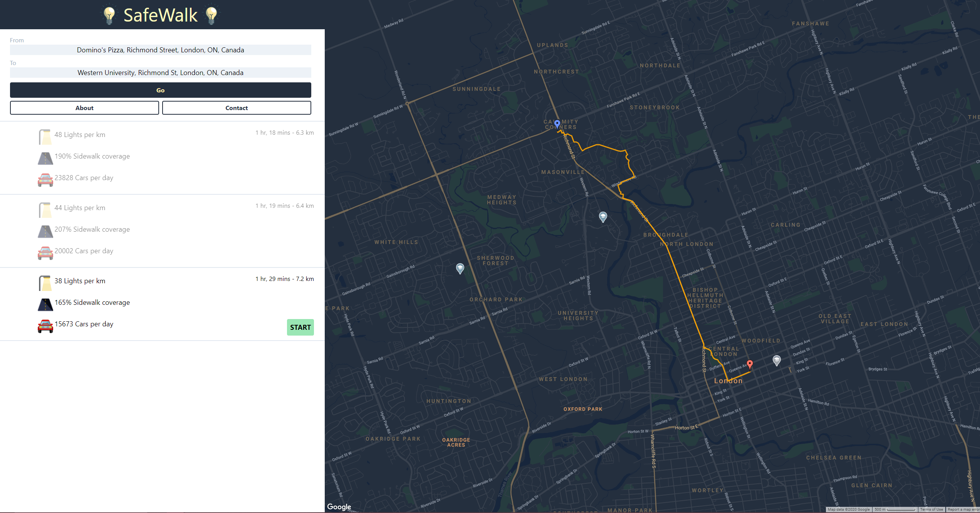The height and width of the screenshot is (513, 980).
Task: Click the sidewalk icon next to 207% coverage
Action: [x=45, y=231]
